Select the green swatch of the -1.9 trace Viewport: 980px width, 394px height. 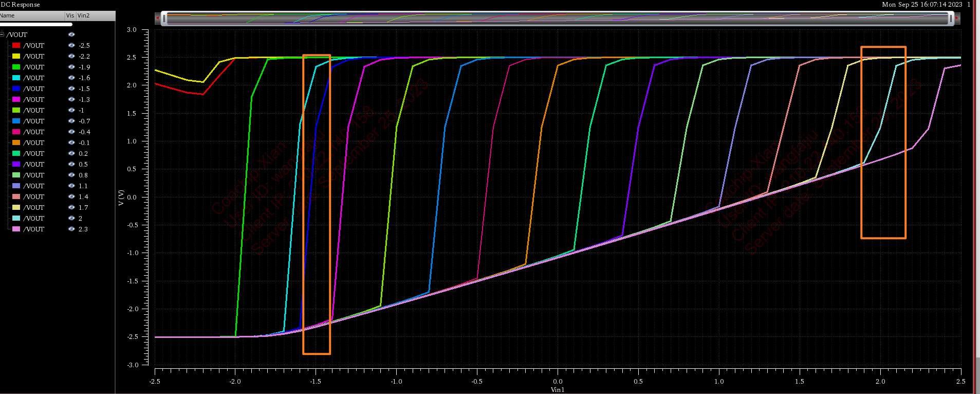coord(16,67)
